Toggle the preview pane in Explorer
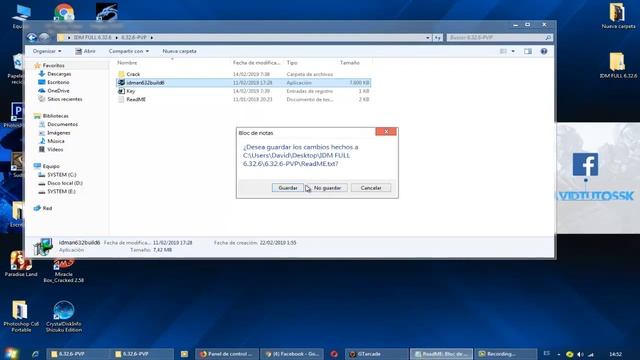 coord(528,51)
